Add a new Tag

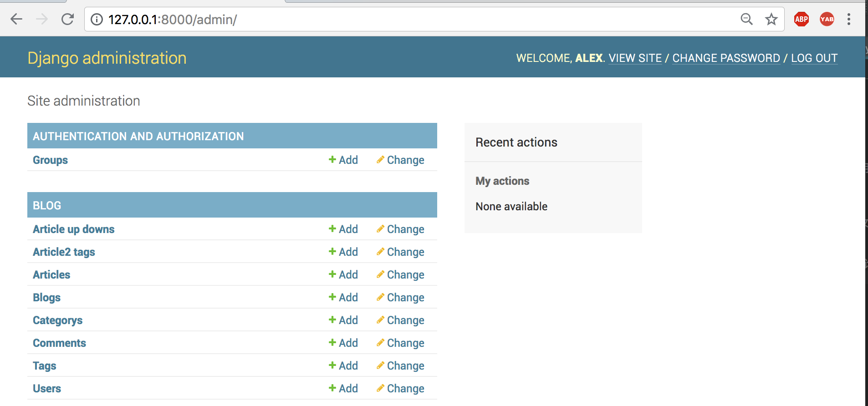coord(343,366)
